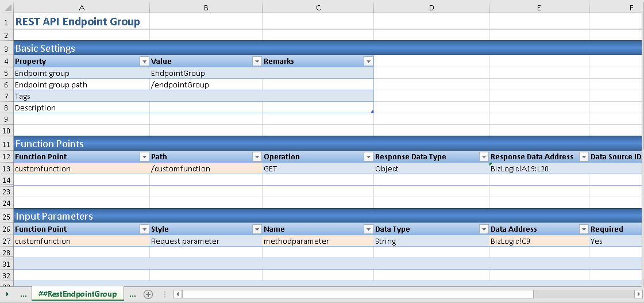Click the horizontal scrollbar left arrow

tap(178, 294)
